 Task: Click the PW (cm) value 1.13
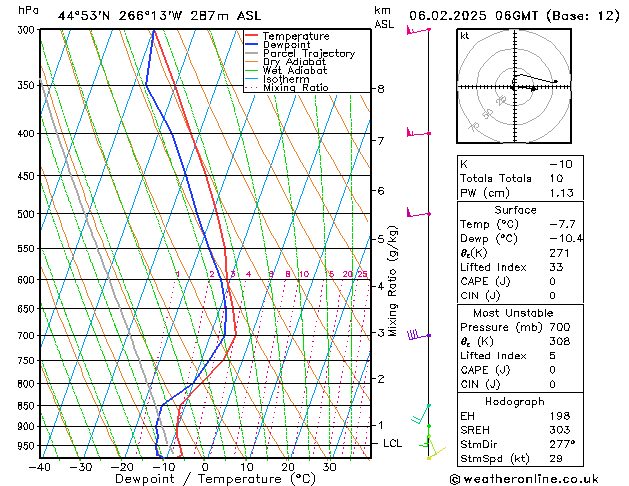[562, 193]
